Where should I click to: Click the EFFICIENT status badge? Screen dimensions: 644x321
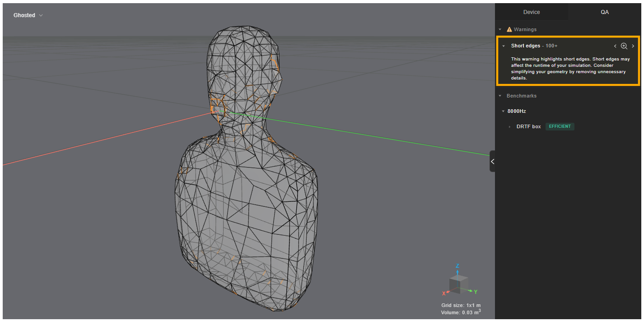point(560,126)
